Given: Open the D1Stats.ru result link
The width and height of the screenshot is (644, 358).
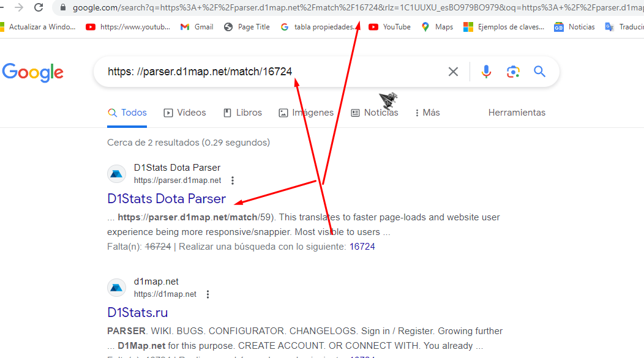Looking at the screenshot, I should point(138,313).
